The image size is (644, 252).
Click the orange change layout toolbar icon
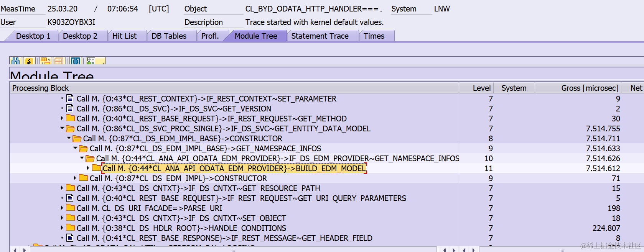46,61
